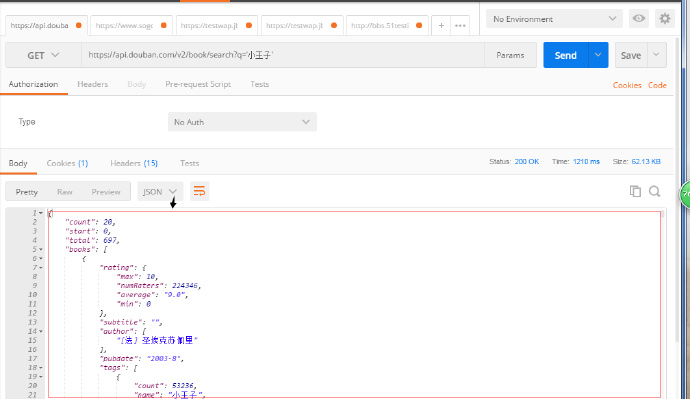Click the request URL input field

pos(283,55)
